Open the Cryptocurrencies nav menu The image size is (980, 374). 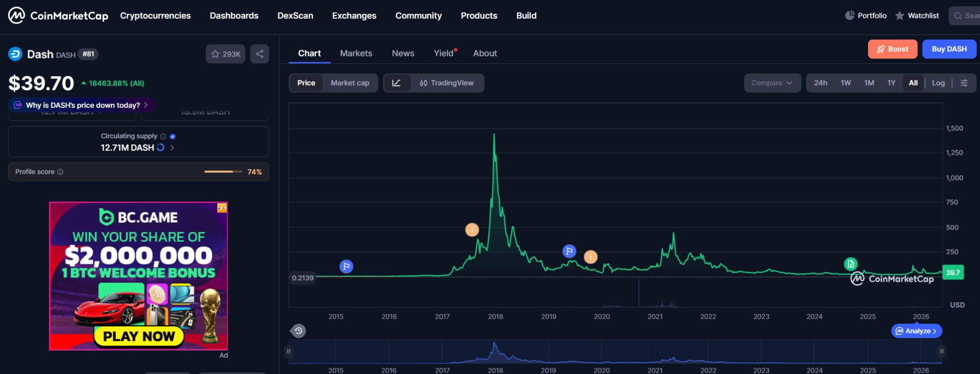(155, 16)
